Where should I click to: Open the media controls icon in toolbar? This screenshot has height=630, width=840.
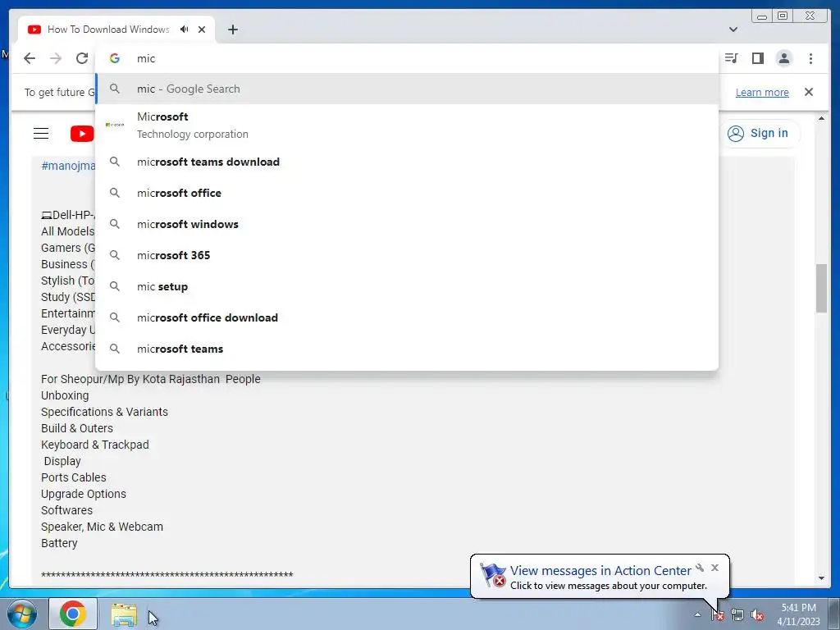[731, 58]
